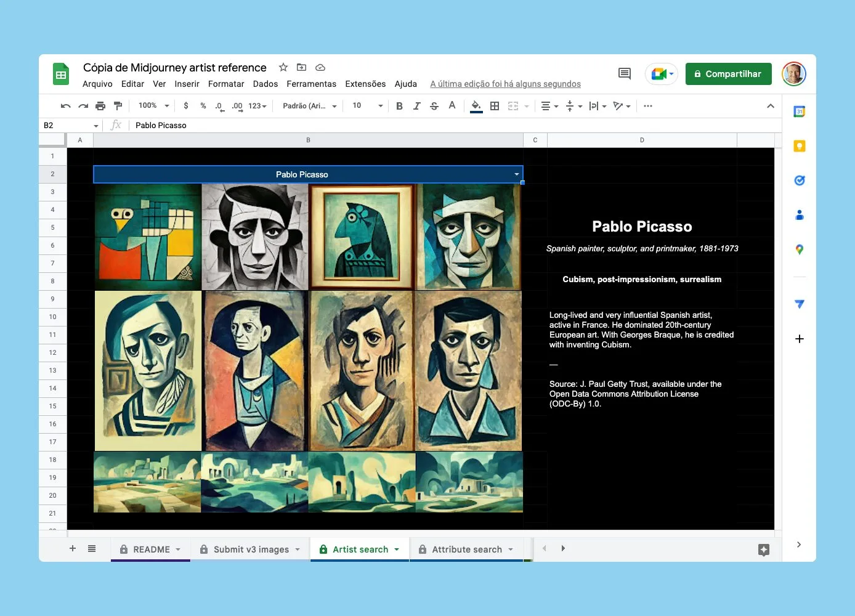The image size is (855, 616).
Task: Switch to the Attribute search sheet tab
Action: (466, 549)
